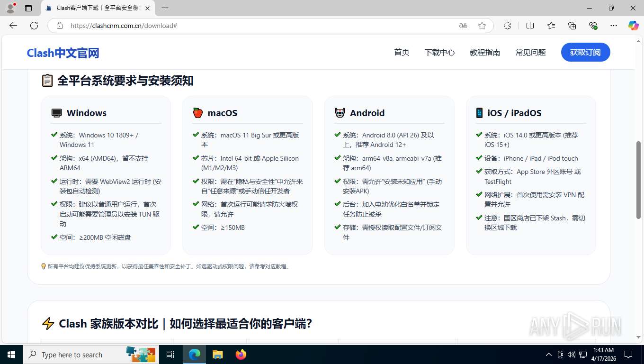Open Microsoft Edge taskbar icon
Image resolution: width=644 pixels, height=364 pixels.
tap(195, 355)
